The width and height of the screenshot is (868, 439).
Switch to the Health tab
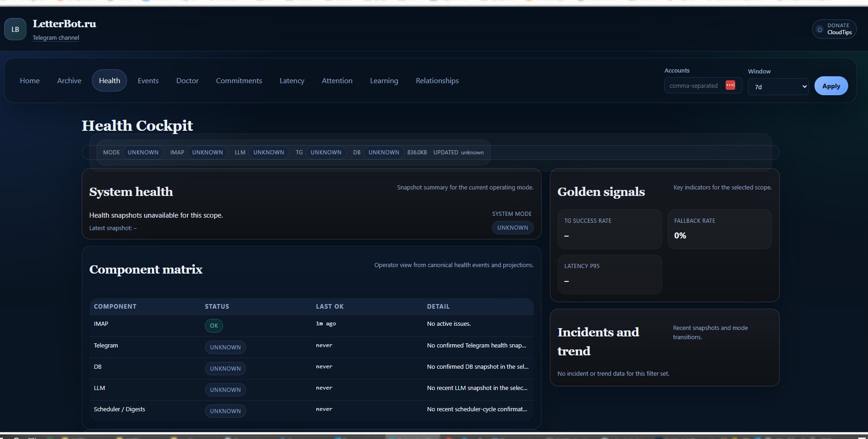pyautogui.click(x=109, y=80)
